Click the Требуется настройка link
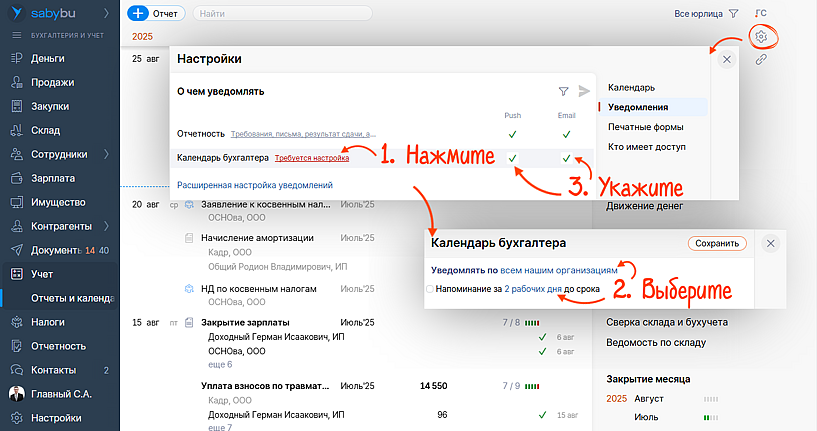Screen dimensions: 817x431 (312, 157)
